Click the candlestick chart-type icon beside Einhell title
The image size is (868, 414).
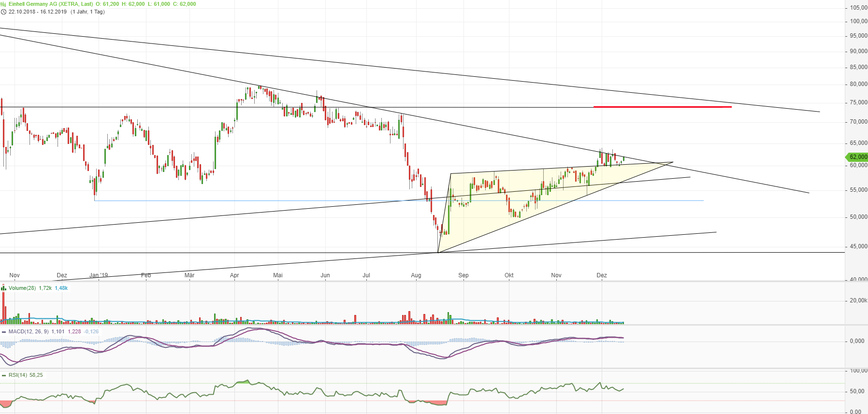[x=3, y=4]
